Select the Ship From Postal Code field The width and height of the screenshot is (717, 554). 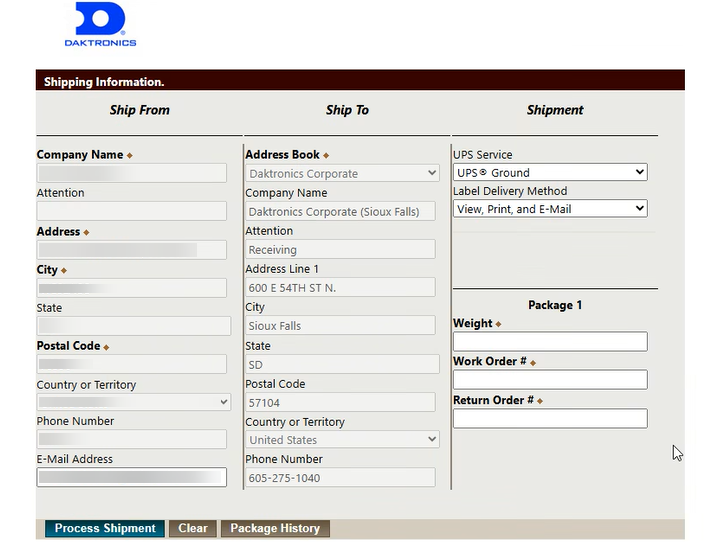(132, 364)
